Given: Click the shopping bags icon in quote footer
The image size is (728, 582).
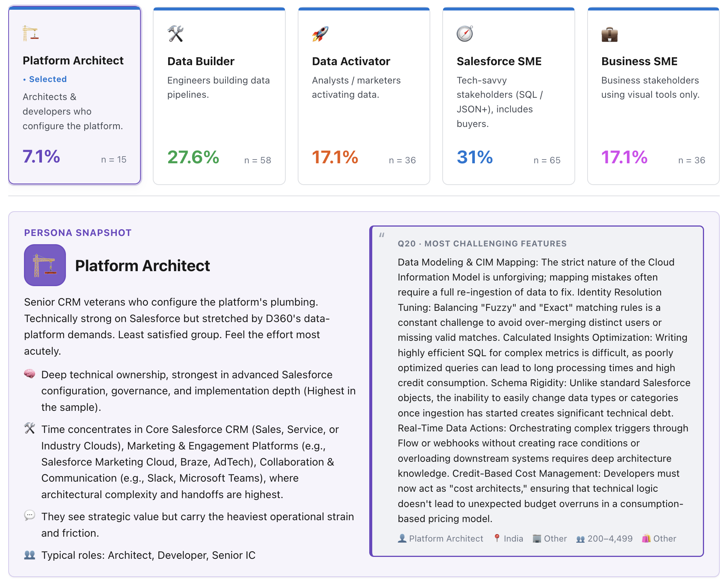Looking at the screenshot, I should tap(646, 538).
